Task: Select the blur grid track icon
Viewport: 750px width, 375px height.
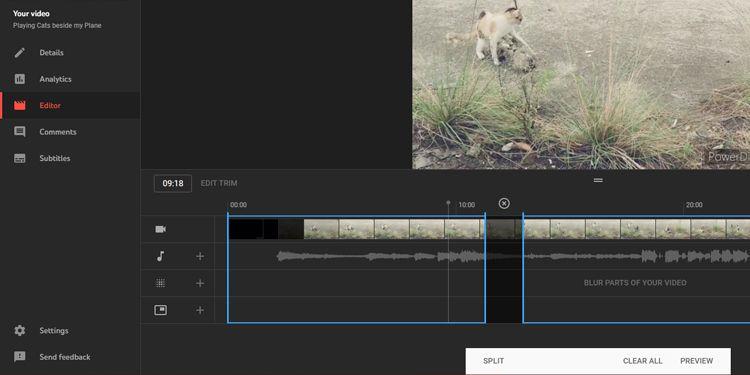Action: [x=161, y=283]
